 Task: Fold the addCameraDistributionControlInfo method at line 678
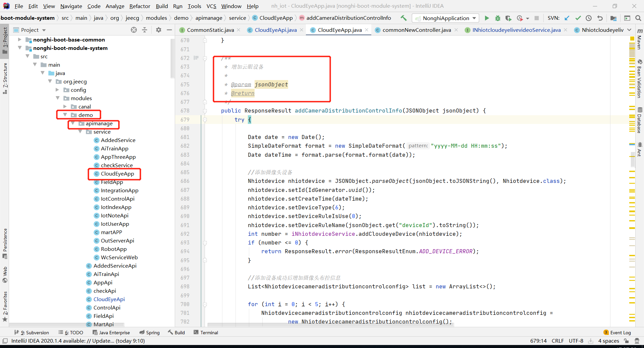tap(205, 111)
